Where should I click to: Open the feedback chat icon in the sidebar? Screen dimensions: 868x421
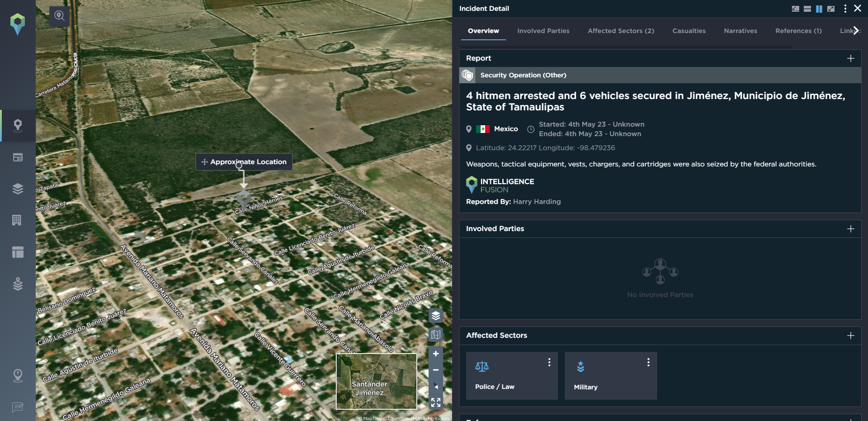[18, 407]
